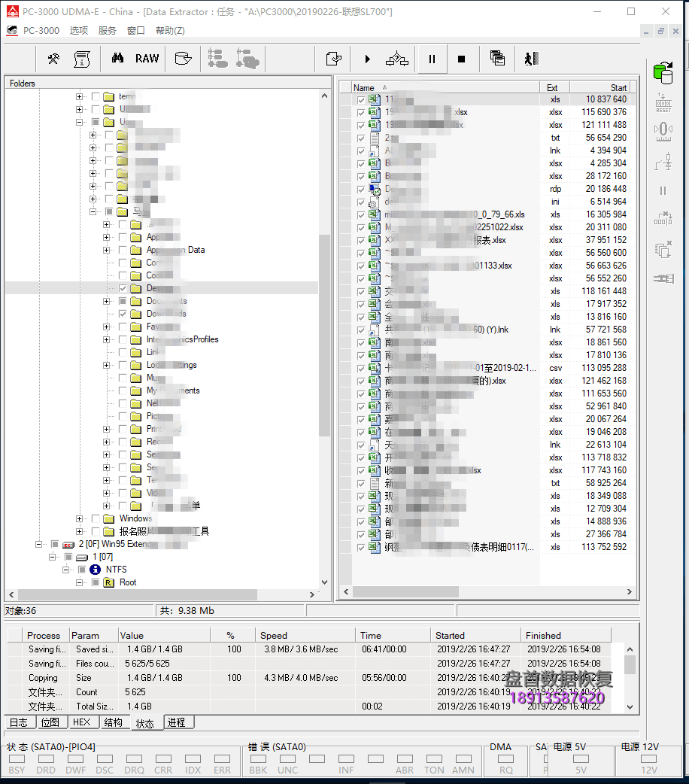Pause the running process
Image resolution: width=689 pixels, height=784 pixels.
[432, 59]
